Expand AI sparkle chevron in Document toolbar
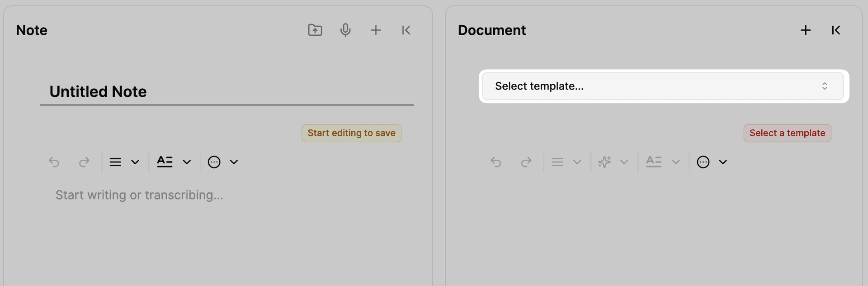The height and width of the screenshot is (286, 868). pyautogui.click(x=624, y=162)
